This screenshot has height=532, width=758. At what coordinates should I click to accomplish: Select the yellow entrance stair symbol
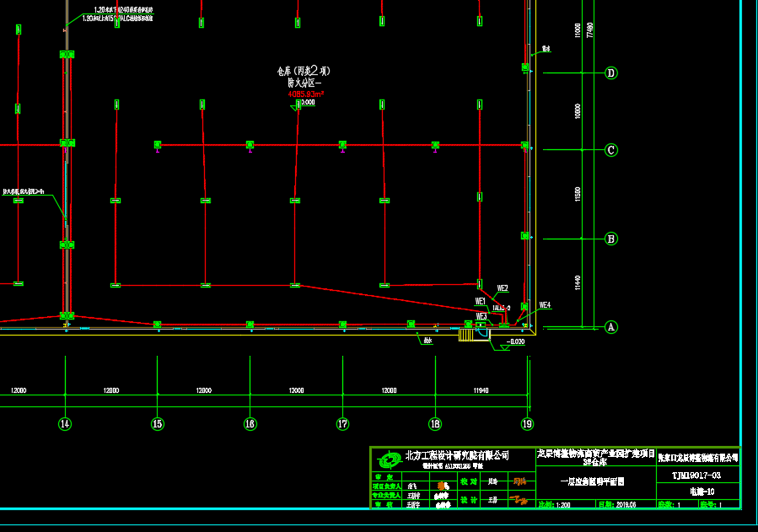(x=466, y=335)
